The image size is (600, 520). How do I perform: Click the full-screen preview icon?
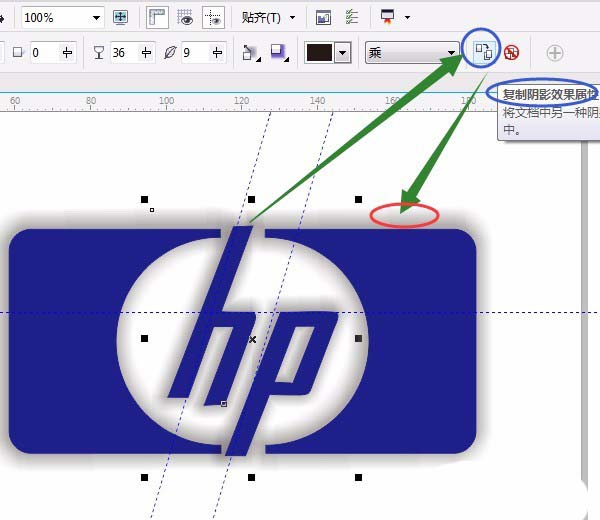pos(121,17)
